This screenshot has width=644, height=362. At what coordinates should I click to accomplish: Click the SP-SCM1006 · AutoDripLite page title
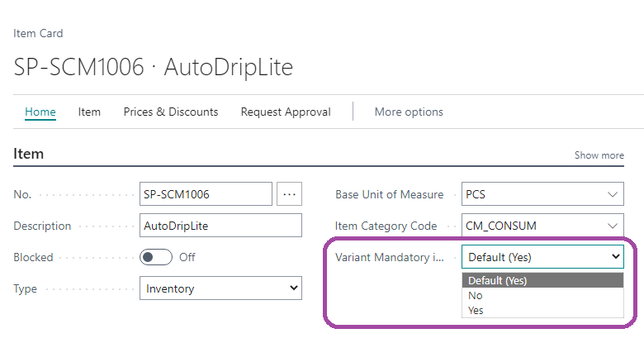154,67
